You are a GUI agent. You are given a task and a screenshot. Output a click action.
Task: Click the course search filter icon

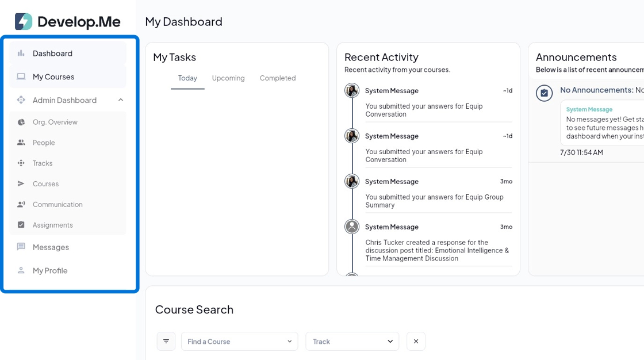tap(166, 342)
